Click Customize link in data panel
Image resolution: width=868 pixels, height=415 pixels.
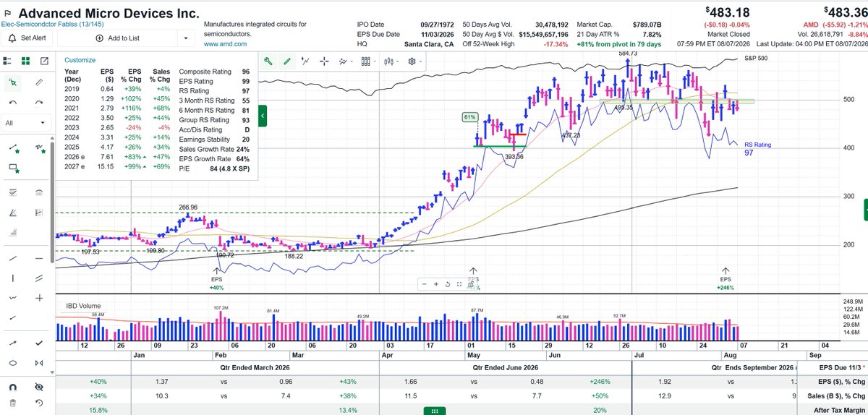[80, 61]
